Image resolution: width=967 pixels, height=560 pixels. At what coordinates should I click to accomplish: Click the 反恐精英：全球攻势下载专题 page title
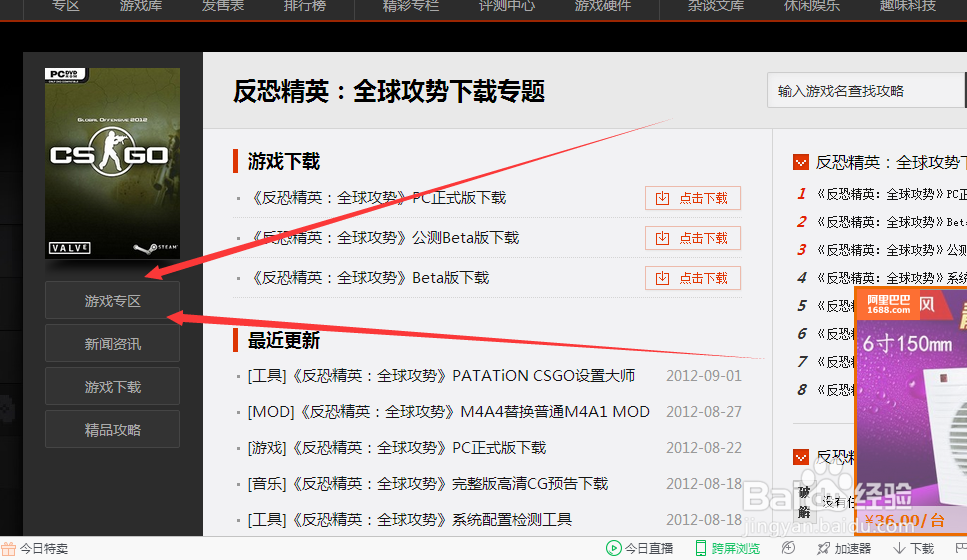389,91
